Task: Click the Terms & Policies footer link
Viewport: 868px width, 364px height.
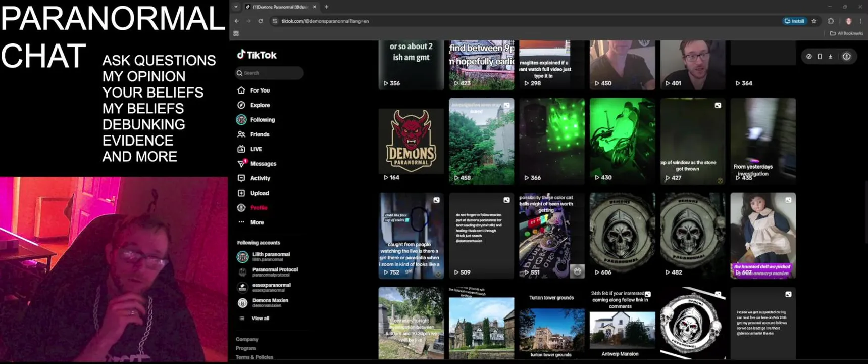Action: tap(254, 357)
